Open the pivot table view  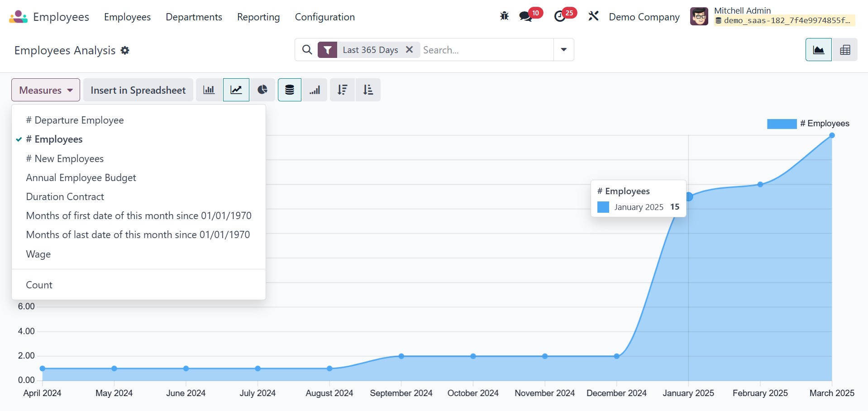pyautogui.click(x=844, y=50)
